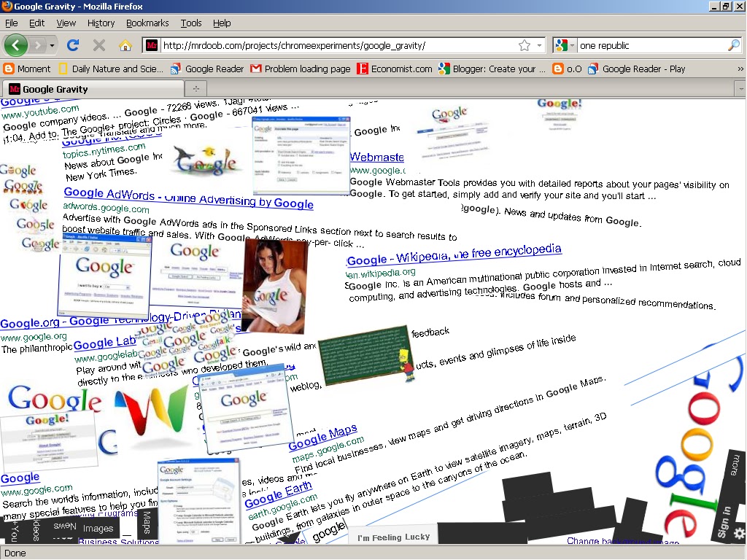Open Problem loading page bookmark
Image resolution: width=747 pixels, height=560 pixels.
[301, 69]
